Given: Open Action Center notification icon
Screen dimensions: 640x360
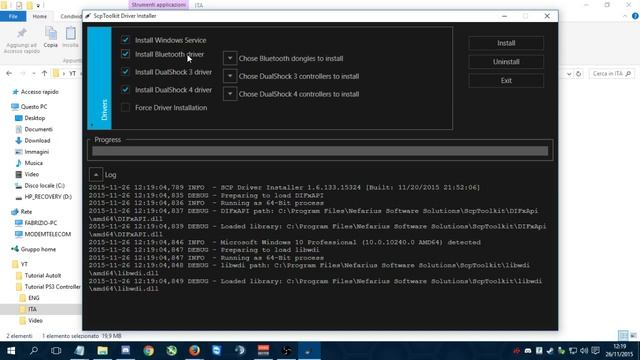Looking at the screenshot, I should pyautogui.click(x=596, y=351).
